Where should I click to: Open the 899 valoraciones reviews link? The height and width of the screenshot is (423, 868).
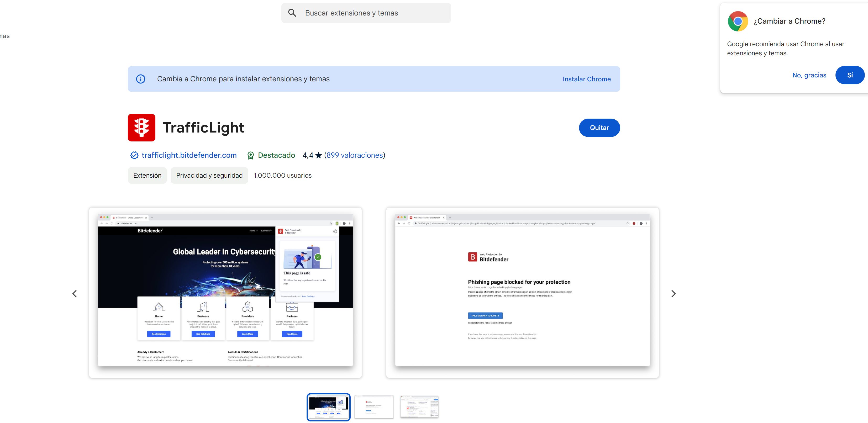[355, 155]
